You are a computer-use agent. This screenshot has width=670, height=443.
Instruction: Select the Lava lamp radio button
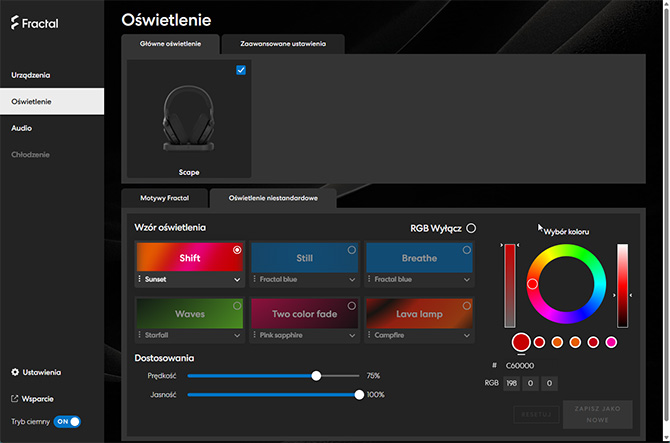(x=467, y=306)
